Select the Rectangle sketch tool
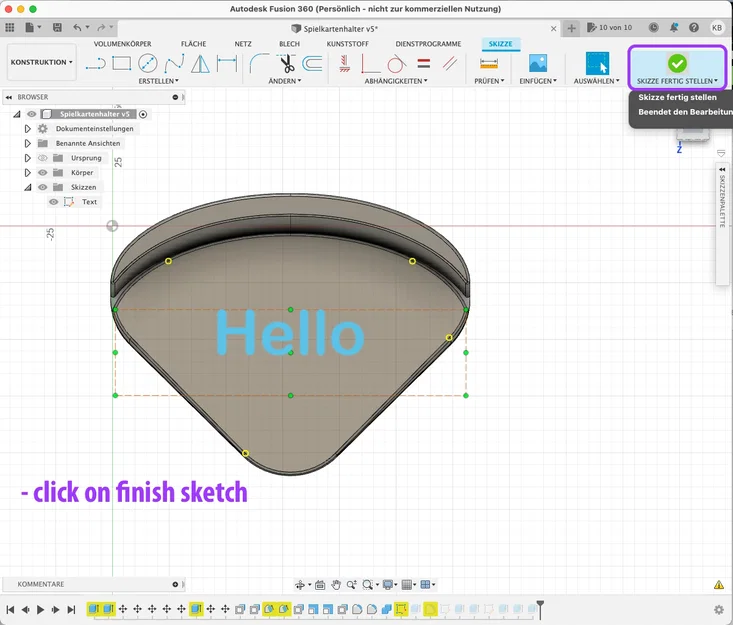 pyautogui.click(x=121, y=64)
